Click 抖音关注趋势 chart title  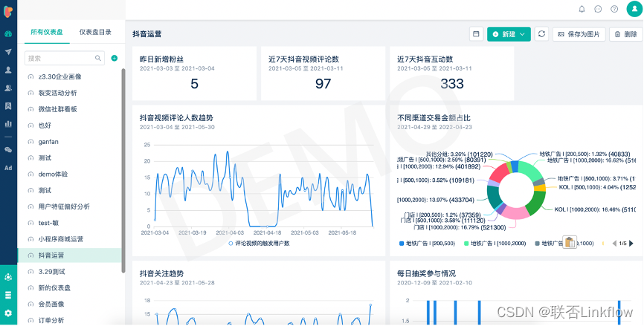pos(161,273)
